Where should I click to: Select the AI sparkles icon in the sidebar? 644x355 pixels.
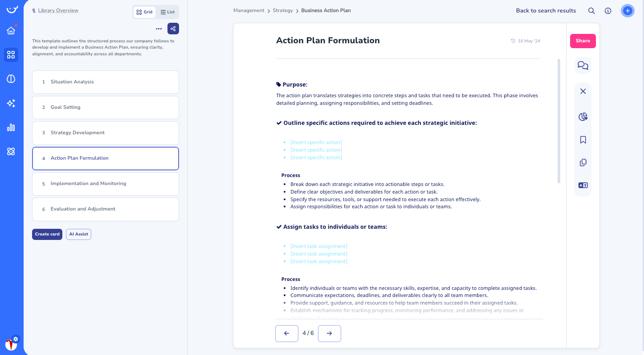click(x=12, y=103)
